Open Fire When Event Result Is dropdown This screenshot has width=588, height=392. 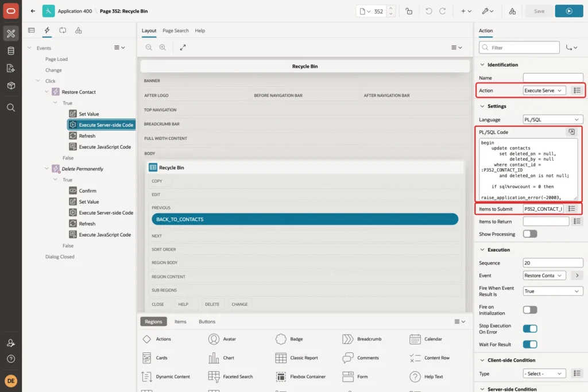pyautogui.click(x=553, y=291)
